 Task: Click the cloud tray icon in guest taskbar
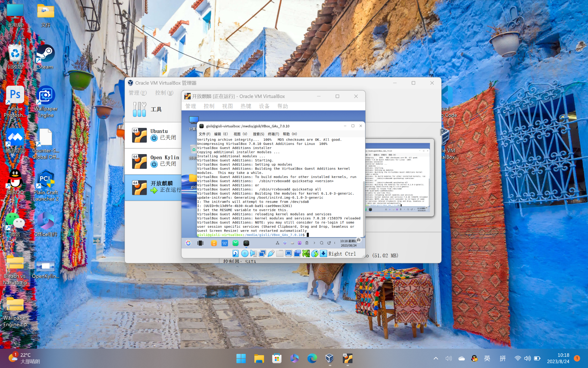click(x=292, y=243)
